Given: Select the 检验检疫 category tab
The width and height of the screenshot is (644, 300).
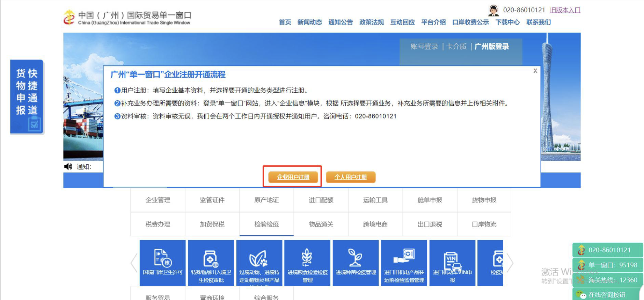Looking at the screenshot, I should [x=266, y=224].
